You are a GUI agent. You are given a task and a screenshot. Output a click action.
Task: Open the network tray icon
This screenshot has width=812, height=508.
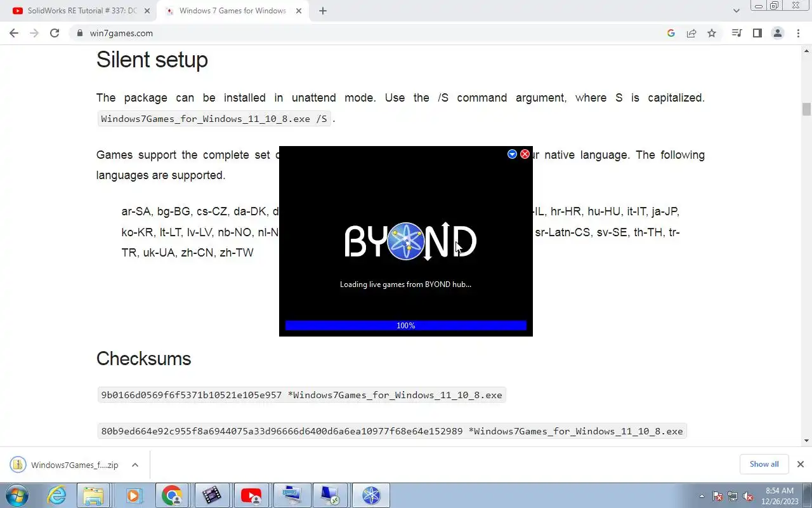tap(733, 496)
